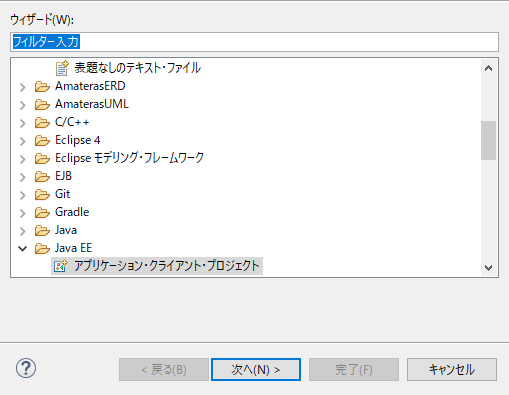Click the 表題なしのテキスト・ファイル file icon
Image resolution: width=509 pixels, height=395 pixels.
pos(62,68)
